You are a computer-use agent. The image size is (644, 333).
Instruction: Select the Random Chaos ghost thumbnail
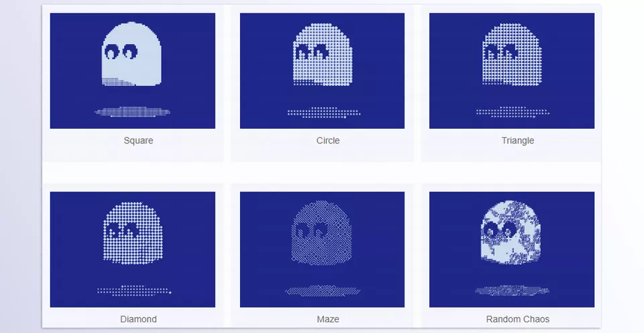coord(512,249)
